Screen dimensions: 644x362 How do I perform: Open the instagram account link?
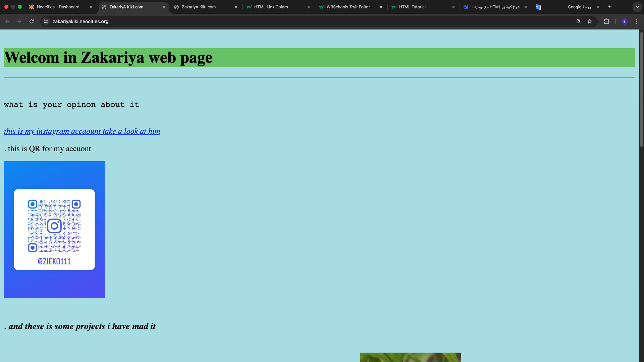(82, 131)
